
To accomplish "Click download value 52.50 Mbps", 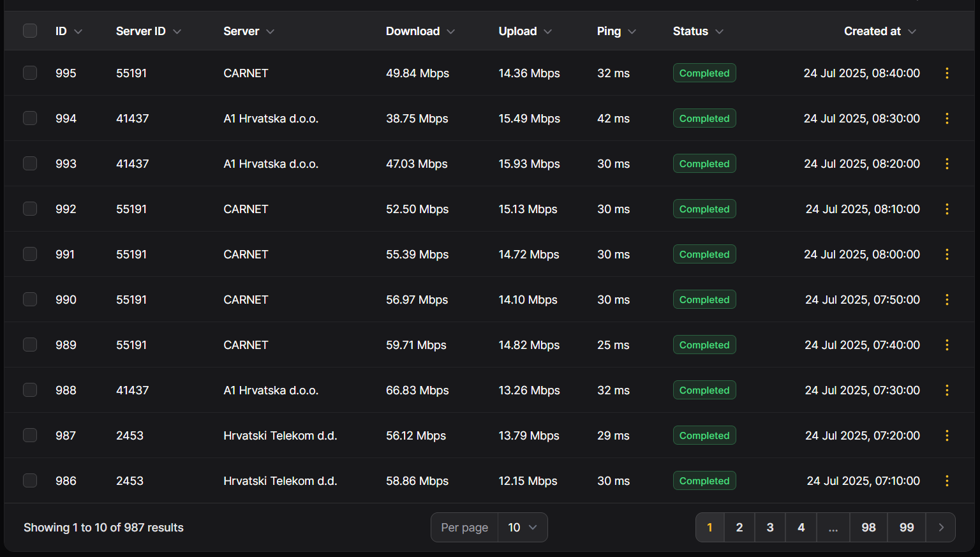I will [417, 209].
